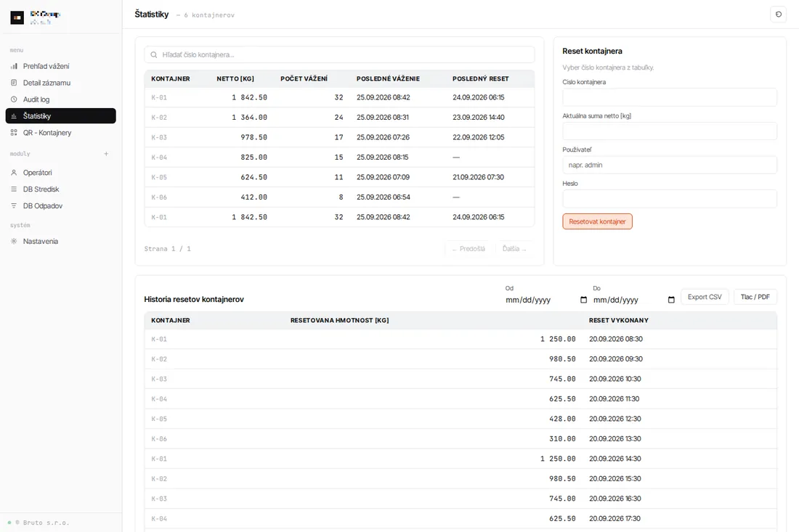This screenshot has height=532, width=799.
Task: Select the K-03 row with netto 978.50
Action: (339, 137)
